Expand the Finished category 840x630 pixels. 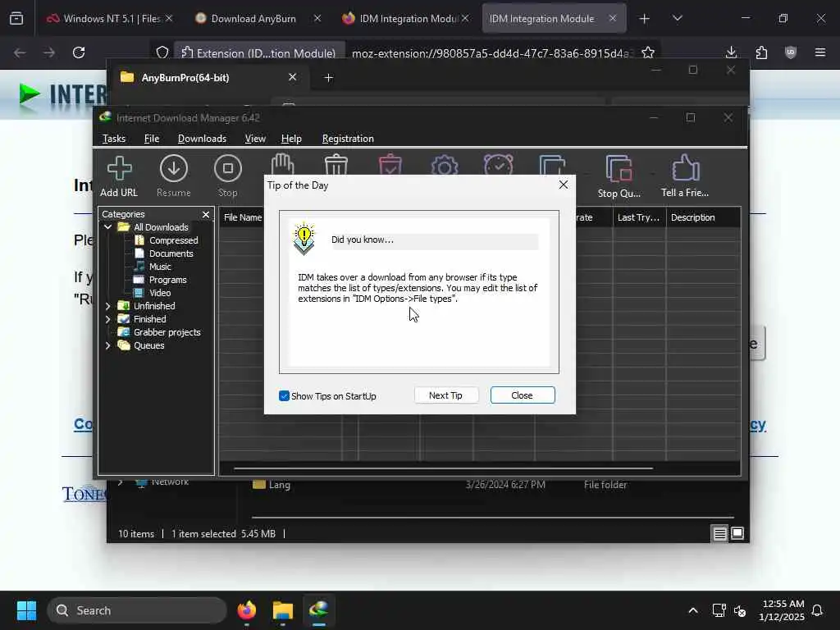(107, 319)
